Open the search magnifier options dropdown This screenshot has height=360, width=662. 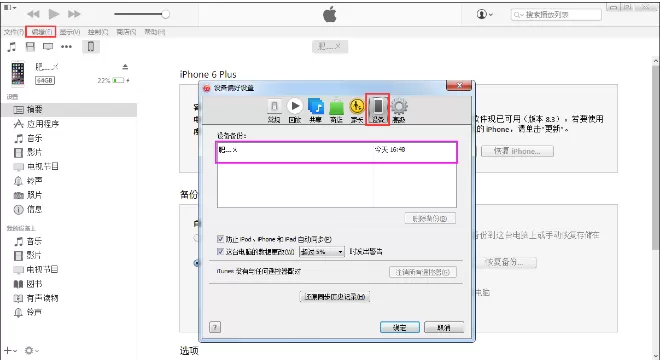518,15
